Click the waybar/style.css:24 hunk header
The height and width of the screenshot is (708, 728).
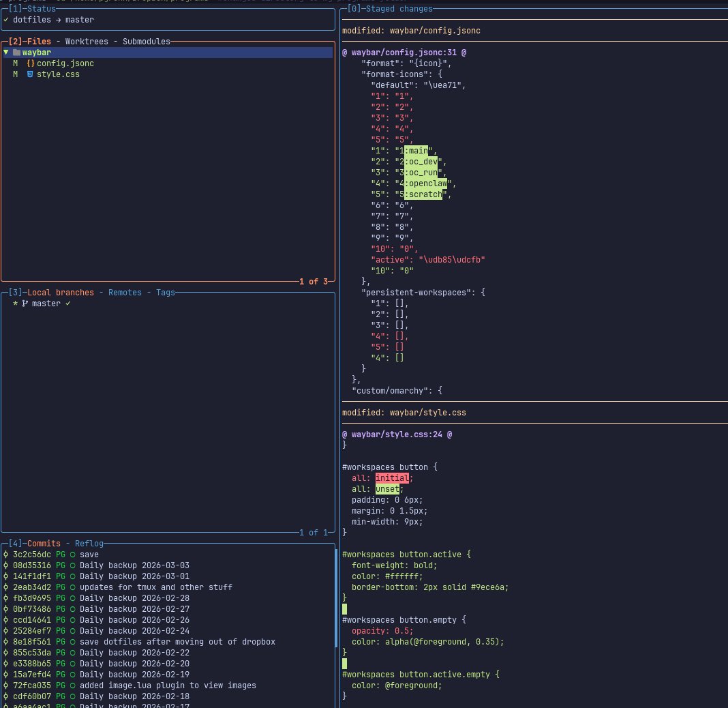pos(397,435)
